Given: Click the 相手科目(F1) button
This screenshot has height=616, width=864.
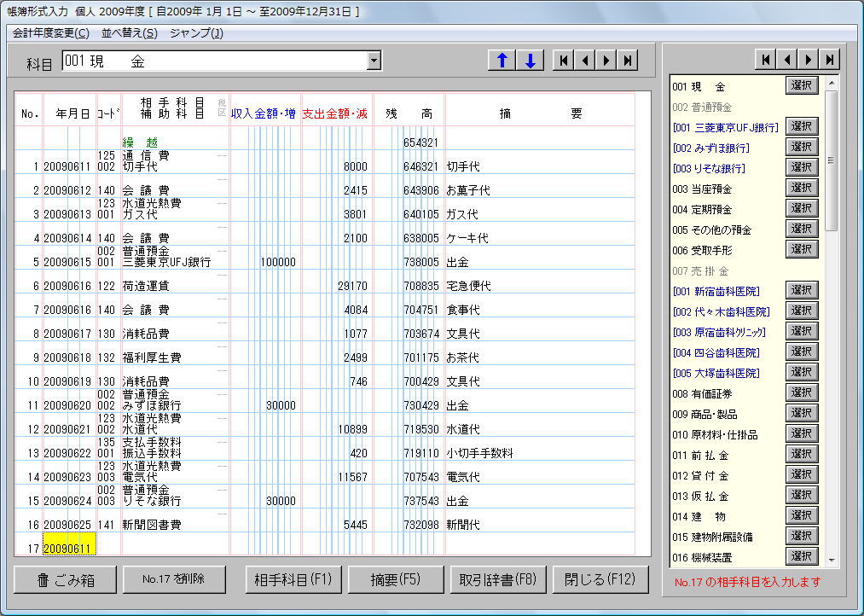Looking at the screenshot, I should [x=293, y=579].
